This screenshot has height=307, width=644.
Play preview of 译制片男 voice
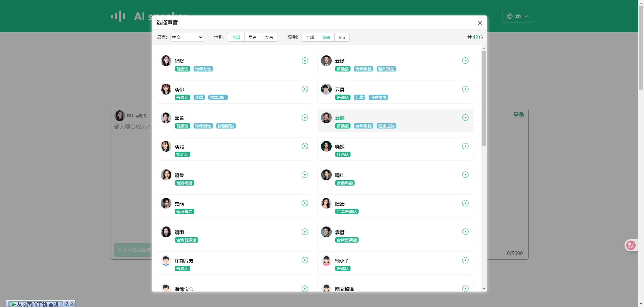tap(305, 260)
